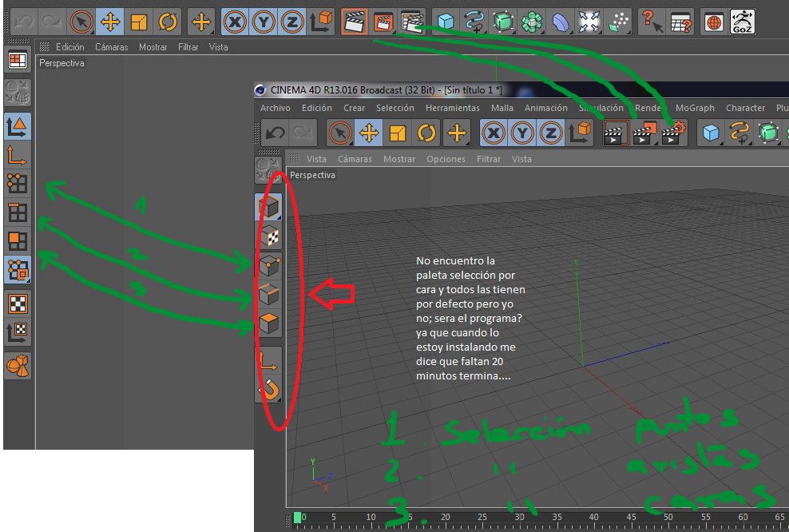Toggle magnet Snap in front window sidebar
Image resolution: width=789 pixels, height=532 pixels.
pos(268,388)
